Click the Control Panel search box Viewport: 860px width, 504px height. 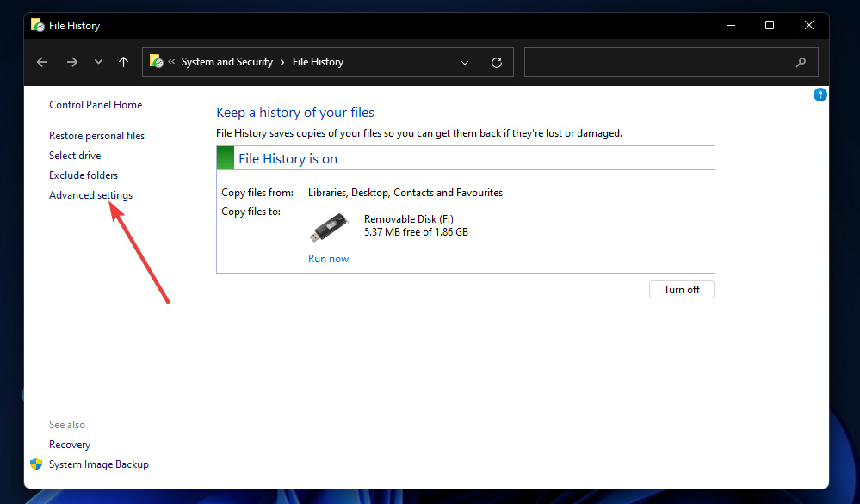point(671,62)
